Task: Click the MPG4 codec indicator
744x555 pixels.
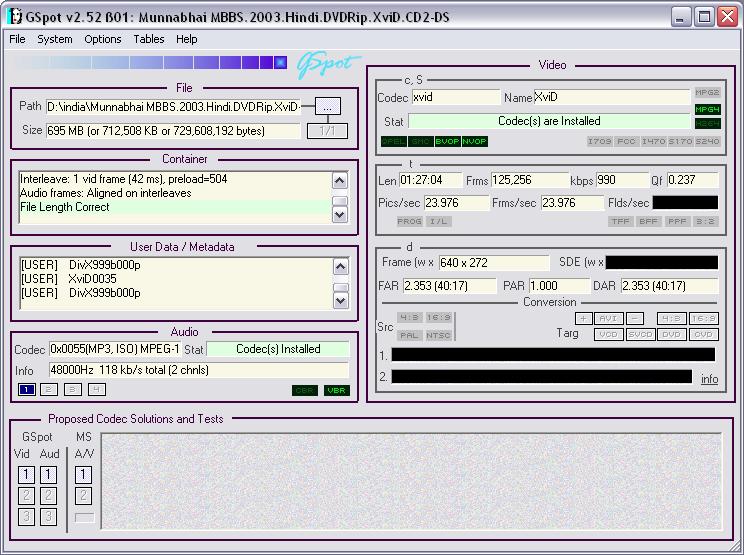Action: tap(707, 110)
